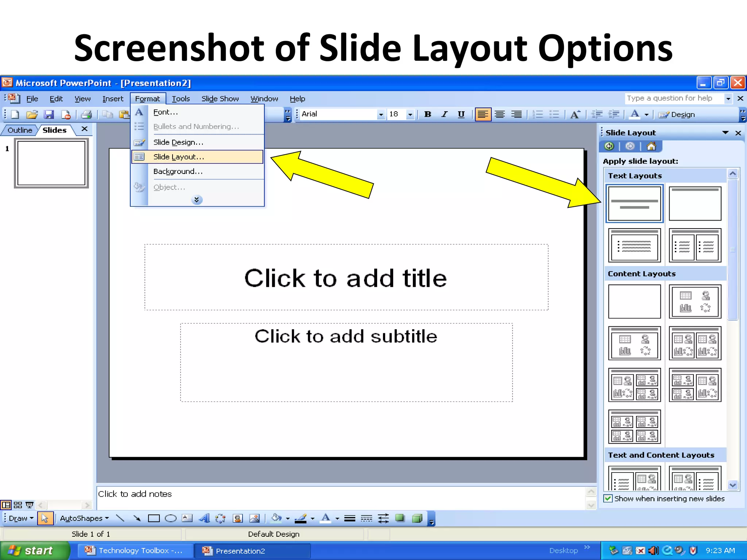Open the Slide Layout task pane dropdown
Viewport: 747px width, 560px height.
725,133
